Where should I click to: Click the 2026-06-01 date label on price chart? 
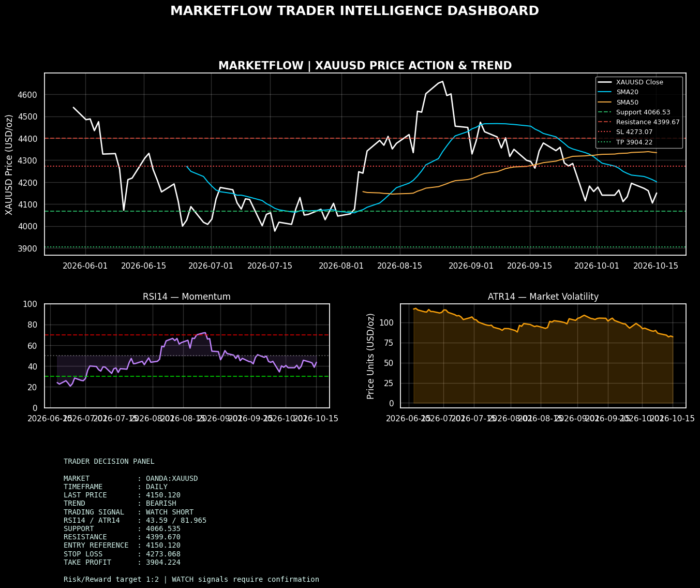(x=85, y=266)
